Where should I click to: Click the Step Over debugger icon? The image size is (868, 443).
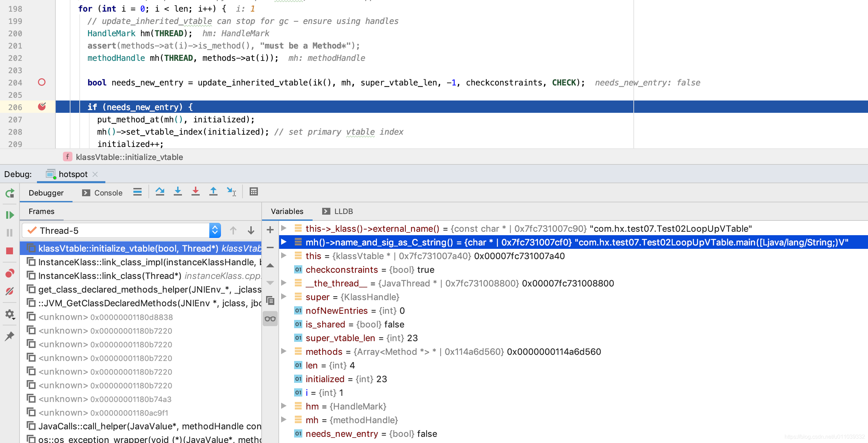[160, 192]
